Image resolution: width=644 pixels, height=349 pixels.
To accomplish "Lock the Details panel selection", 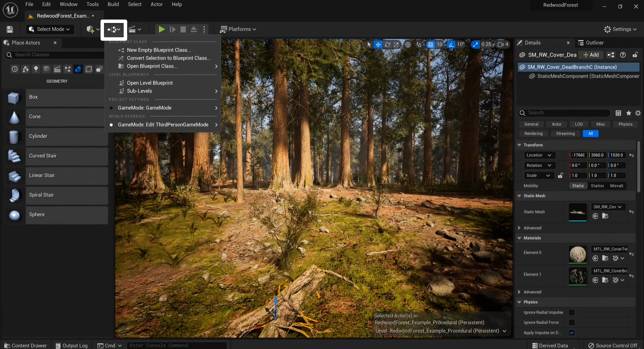I will [x=635, y=55].
